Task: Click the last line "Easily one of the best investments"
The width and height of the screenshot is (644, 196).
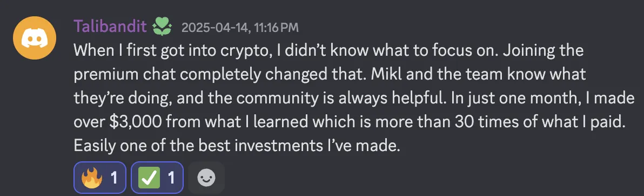Action: point(237,146)
